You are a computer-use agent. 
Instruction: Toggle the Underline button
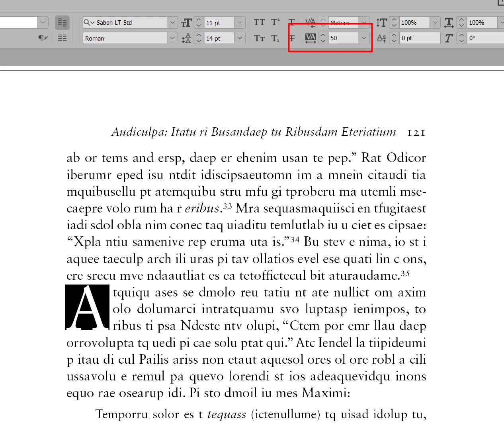pos(292,22)
